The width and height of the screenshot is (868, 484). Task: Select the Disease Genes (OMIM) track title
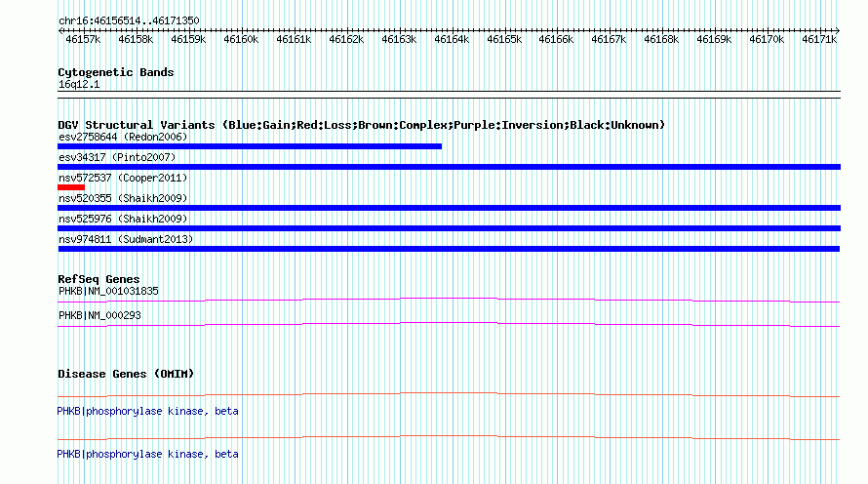pos(126,374)
